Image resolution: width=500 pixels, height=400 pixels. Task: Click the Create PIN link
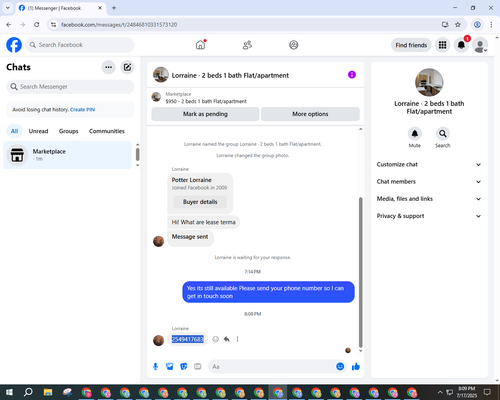82,109
